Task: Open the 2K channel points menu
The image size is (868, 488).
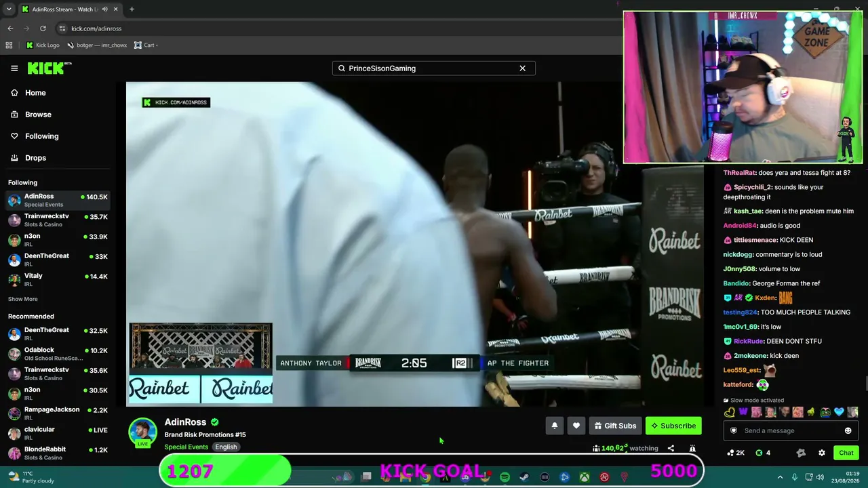Action: 735,453
